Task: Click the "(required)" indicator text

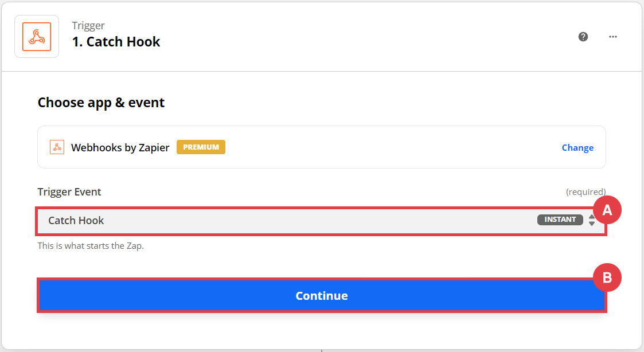Action: 586,191
